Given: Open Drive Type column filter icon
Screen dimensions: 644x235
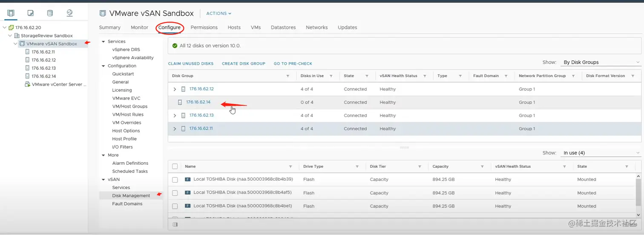Looking at the screenshot, I should [357, 166].
